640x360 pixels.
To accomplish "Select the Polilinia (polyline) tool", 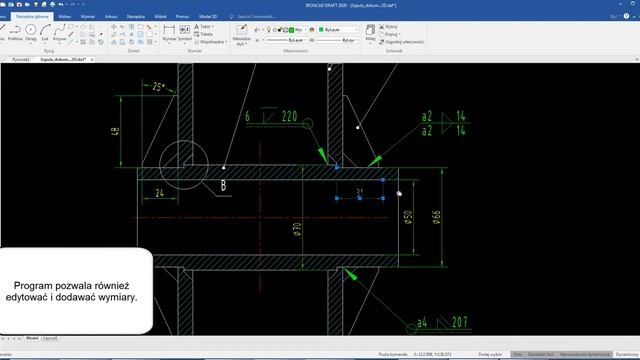I will pos(15,32).
